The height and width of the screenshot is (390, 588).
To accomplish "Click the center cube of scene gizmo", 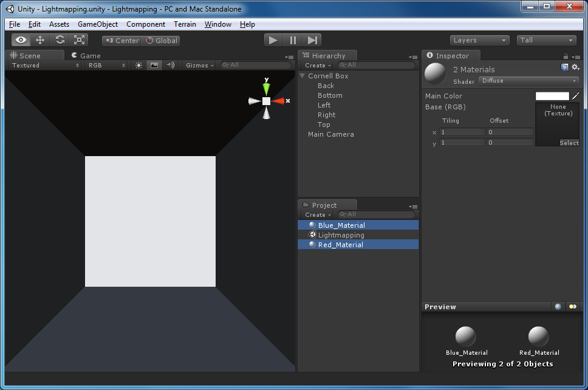I will [x=266, y=101].
